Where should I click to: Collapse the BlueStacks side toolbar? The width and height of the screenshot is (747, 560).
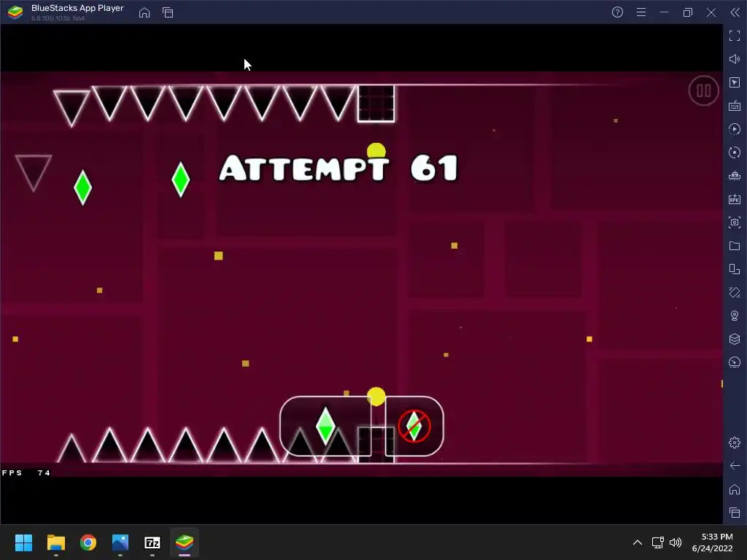click(x=735, y=12)
